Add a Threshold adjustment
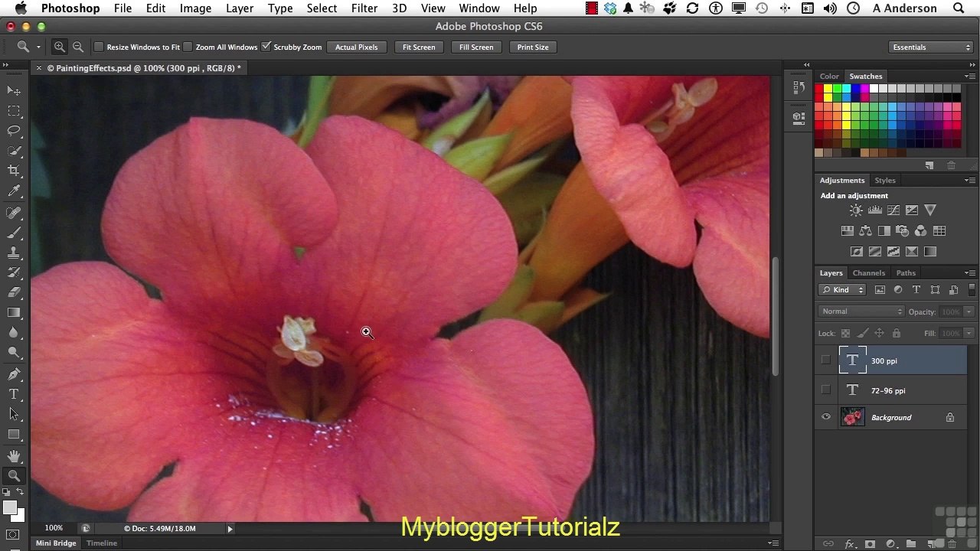980x551 pixels. 893,252
